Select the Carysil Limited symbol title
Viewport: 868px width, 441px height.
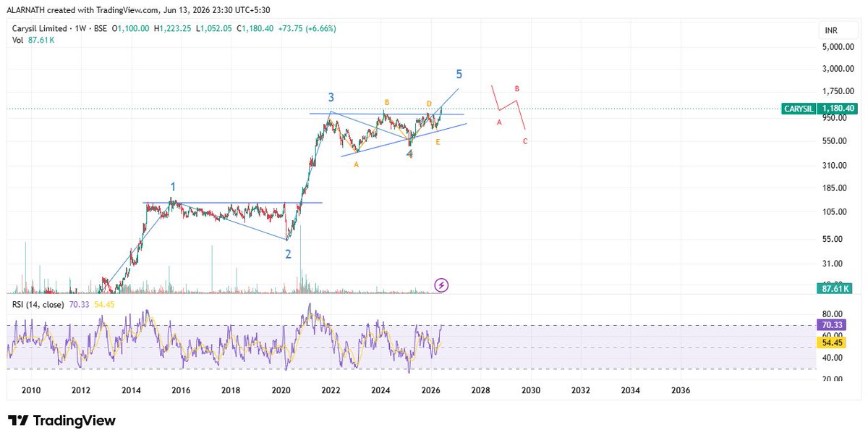pos(38,28)
